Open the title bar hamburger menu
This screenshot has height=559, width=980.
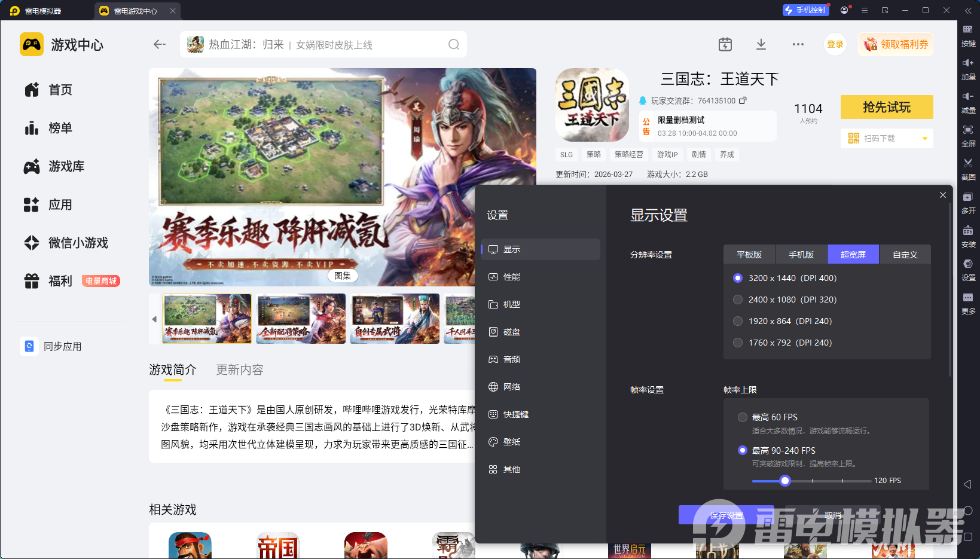[865, 10]
